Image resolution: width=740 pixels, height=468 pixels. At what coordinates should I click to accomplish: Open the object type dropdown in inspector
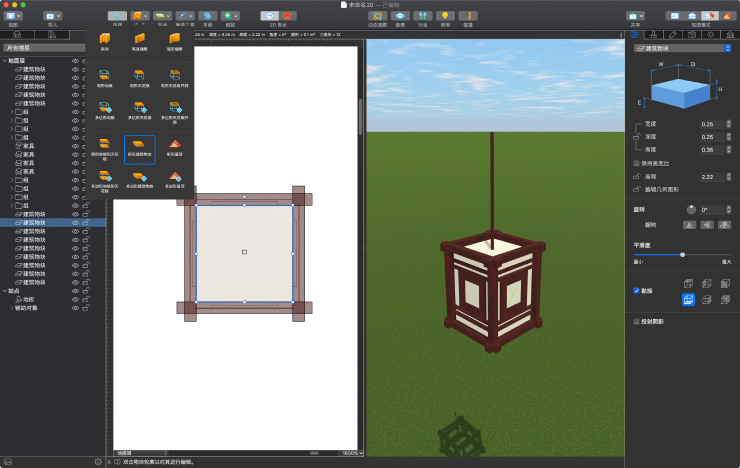682,48
